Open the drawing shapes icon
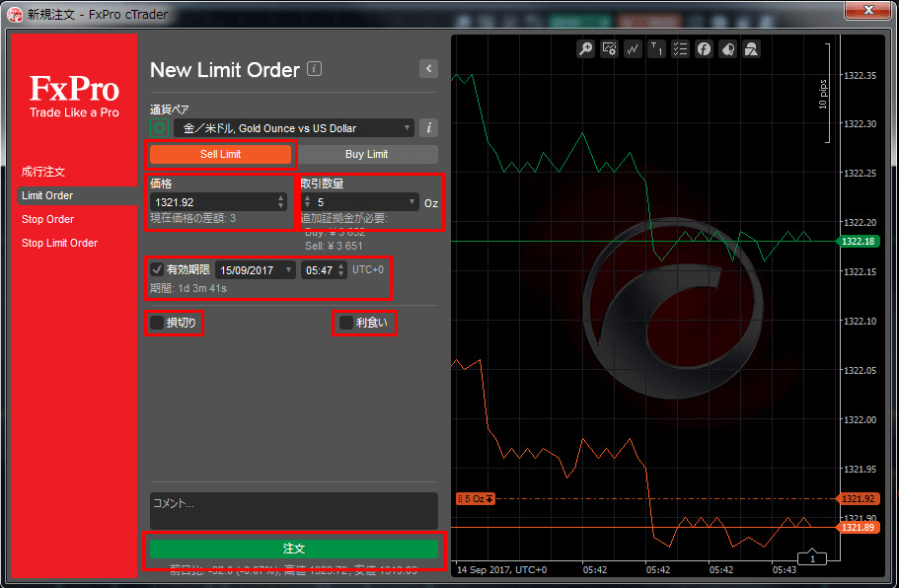 (751, 49)
